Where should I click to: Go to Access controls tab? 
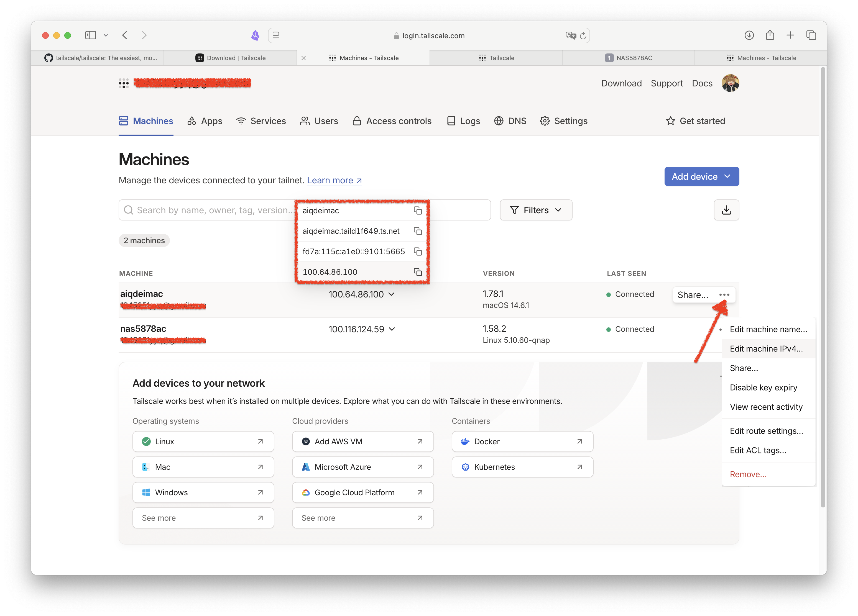pyautogui.click(x=392, y=121)
